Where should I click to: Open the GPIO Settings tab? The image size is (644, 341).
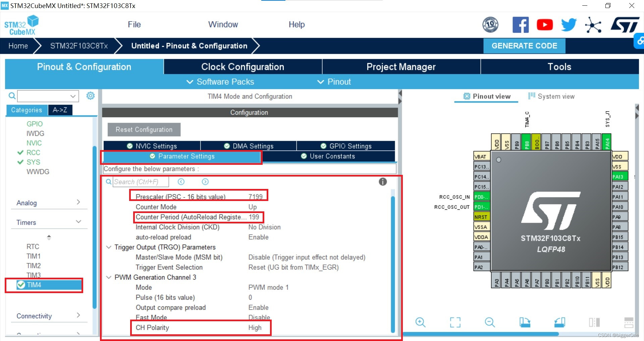tap(346, 146)
